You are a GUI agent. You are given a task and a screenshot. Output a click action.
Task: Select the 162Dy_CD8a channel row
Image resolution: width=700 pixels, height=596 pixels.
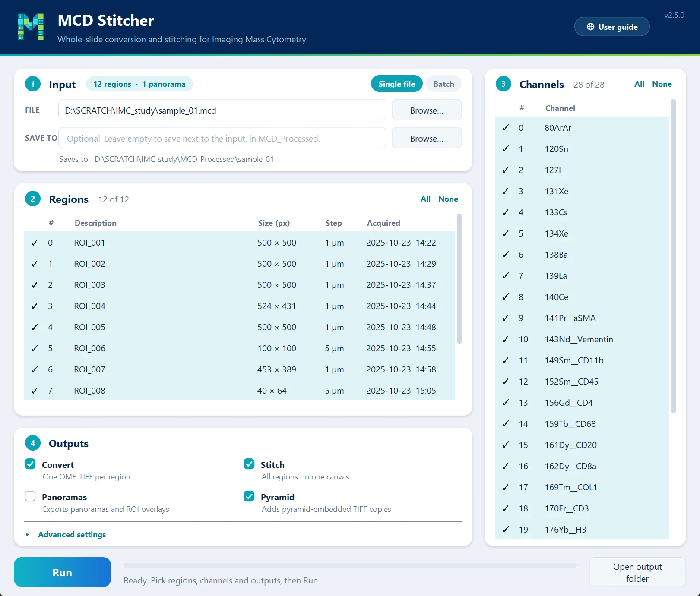582,466
